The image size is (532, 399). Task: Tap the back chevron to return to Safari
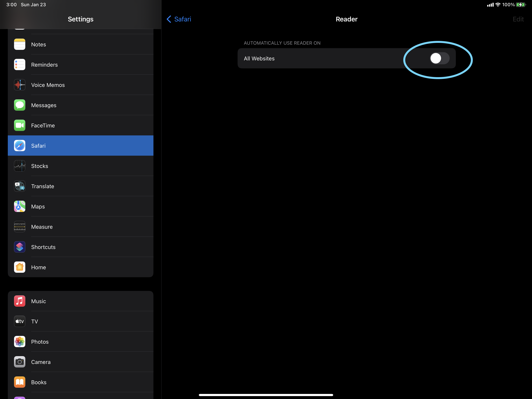click(169, 19)
